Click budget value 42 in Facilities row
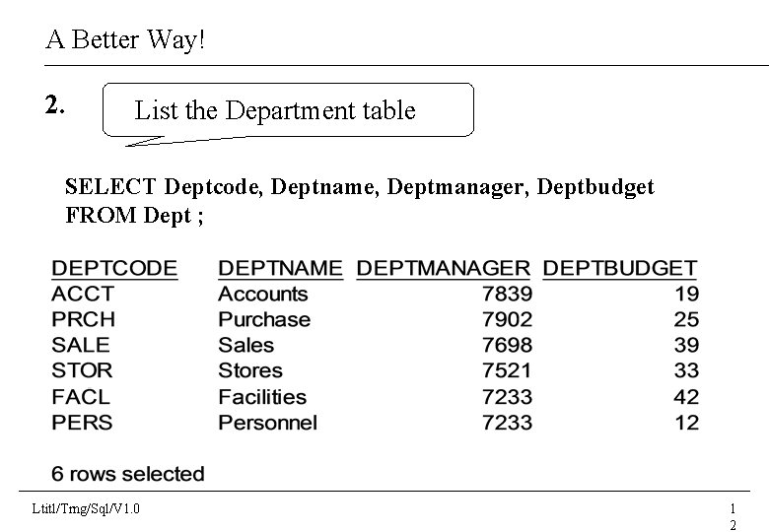The width and height of the screenshot is (769, 532). (686, 397)
